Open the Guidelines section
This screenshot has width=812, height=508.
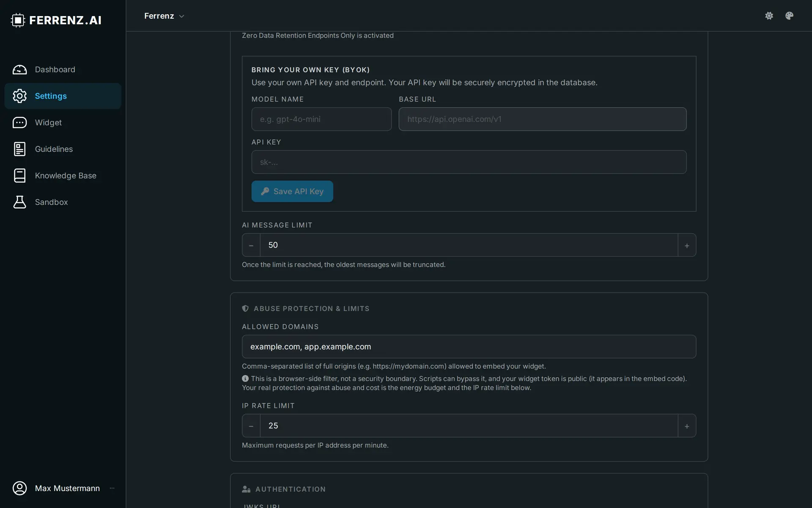(x=63, y=149)
